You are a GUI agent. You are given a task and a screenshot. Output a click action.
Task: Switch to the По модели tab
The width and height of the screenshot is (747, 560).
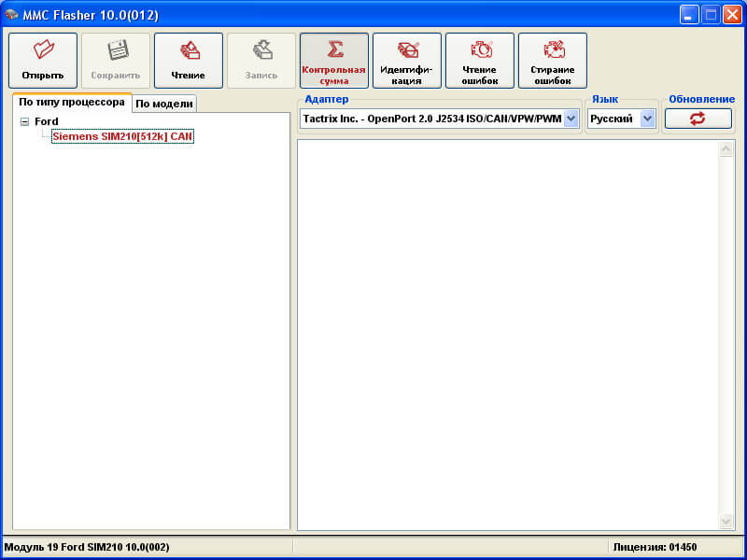[164, 104]
